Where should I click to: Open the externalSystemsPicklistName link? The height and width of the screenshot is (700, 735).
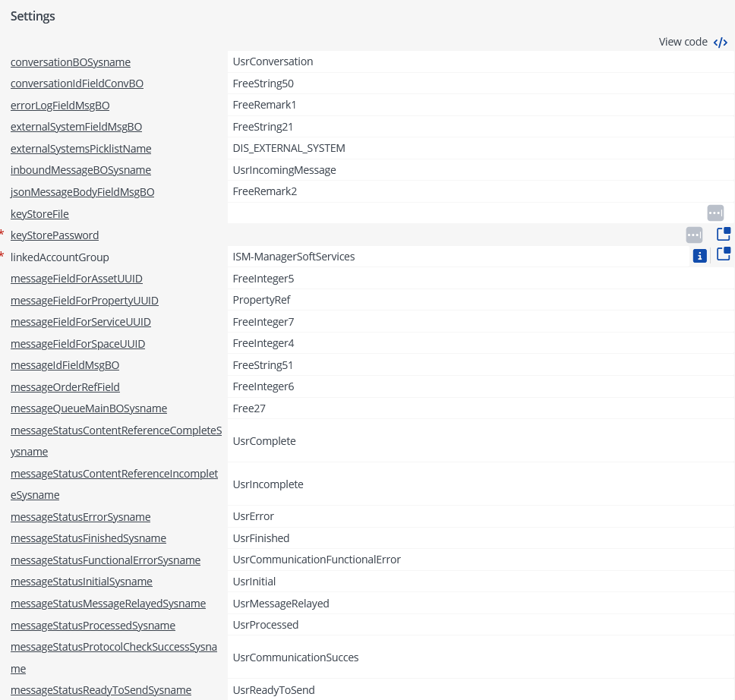point(80,149)
